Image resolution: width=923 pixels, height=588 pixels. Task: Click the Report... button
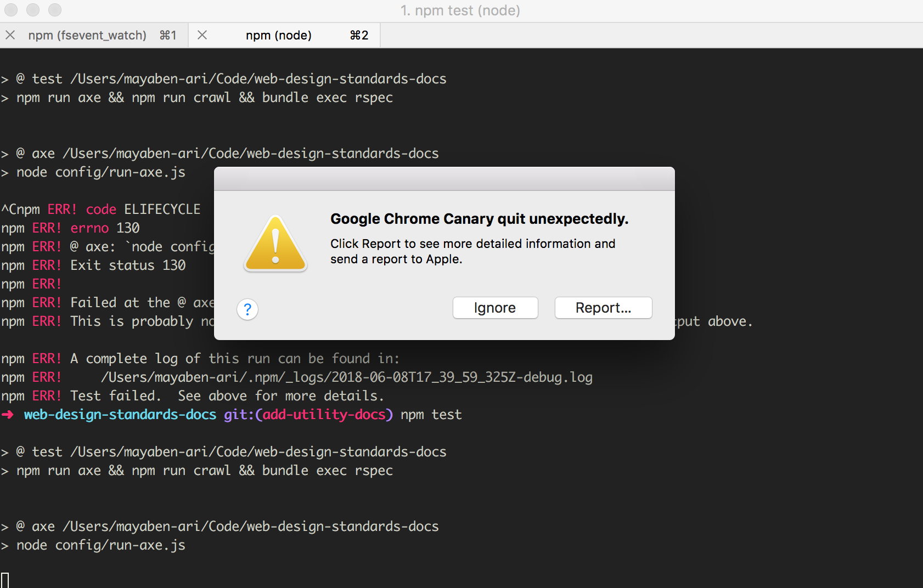(x=603, y=308)
